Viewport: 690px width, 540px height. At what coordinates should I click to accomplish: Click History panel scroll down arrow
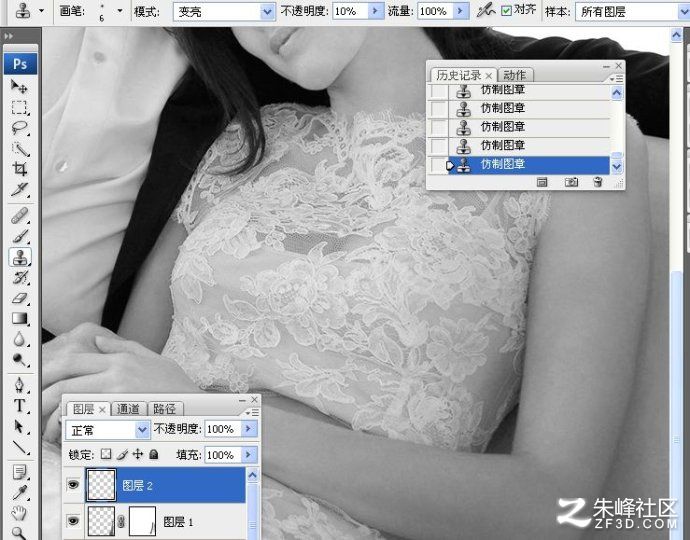617,167
